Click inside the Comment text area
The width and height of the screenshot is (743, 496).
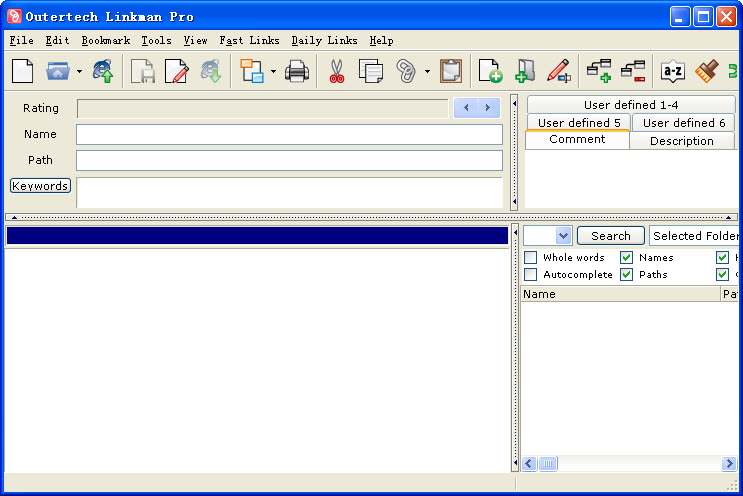tap(631, 179)
